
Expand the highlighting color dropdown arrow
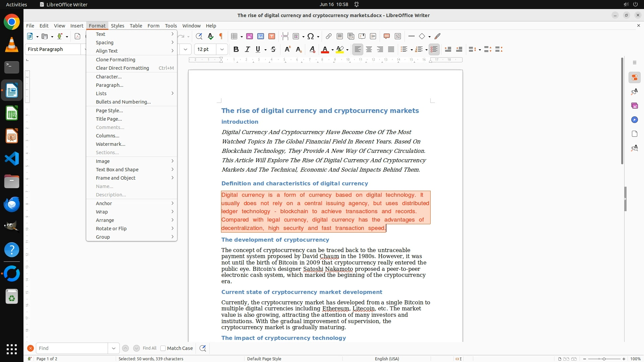pyautogui.click(x=347, y=50)
